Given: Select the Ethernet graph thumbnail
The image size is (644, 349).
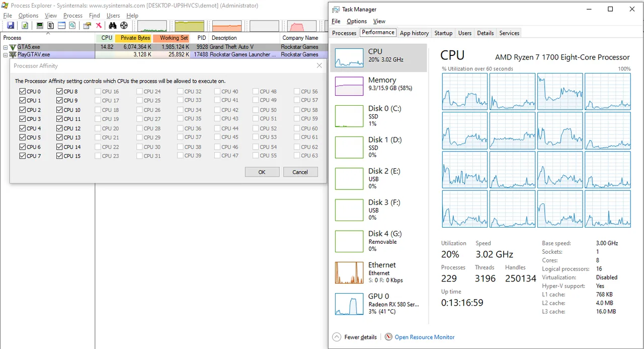Looking at the screenshot, I should pos(349,272).
